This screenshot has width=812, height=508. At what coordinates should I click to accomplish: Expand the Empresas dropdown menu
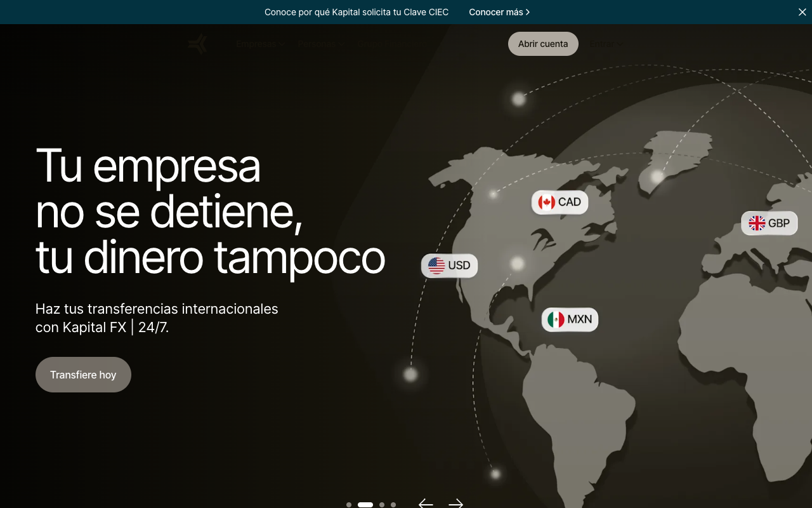coord(259,44)
